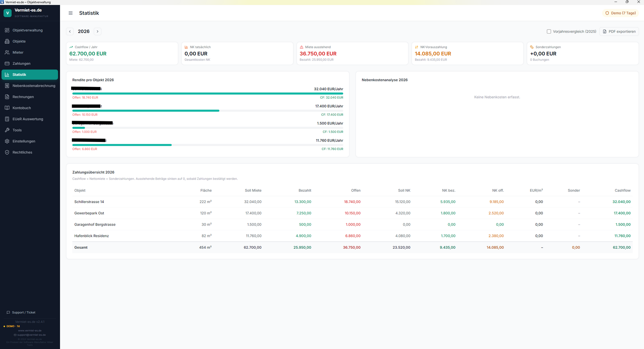Open the hamburger sidebar menu icon
644x349 pixels.
[70, 13]
